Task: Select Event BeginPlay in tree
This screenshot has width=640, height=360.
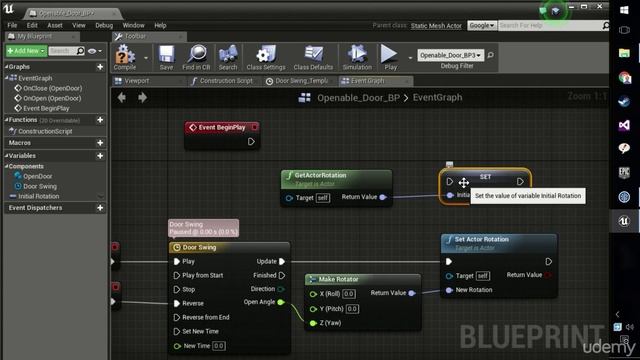Action: 46,109
